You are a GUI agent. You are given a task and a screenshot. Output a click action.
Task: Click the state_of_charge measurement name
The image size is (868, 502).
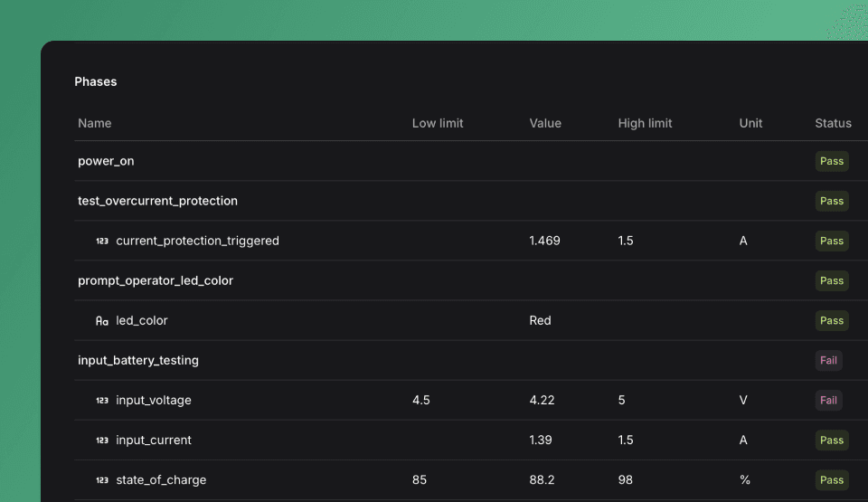point(161,480)
